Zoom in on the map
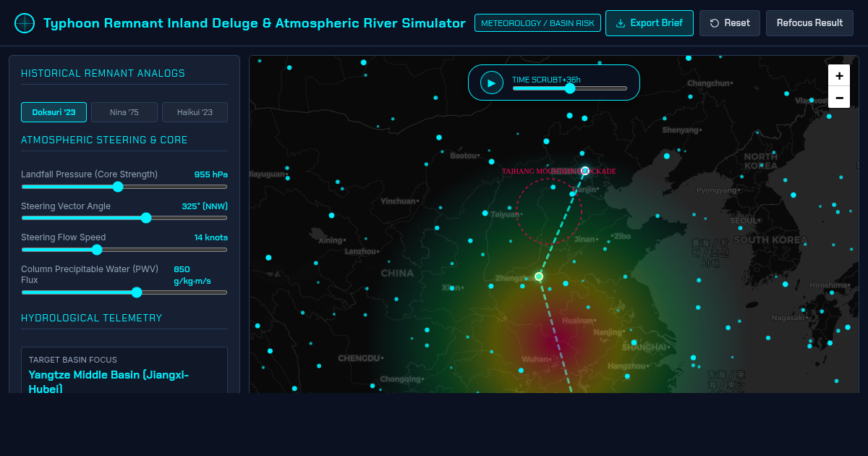 (x=839, y=75)
